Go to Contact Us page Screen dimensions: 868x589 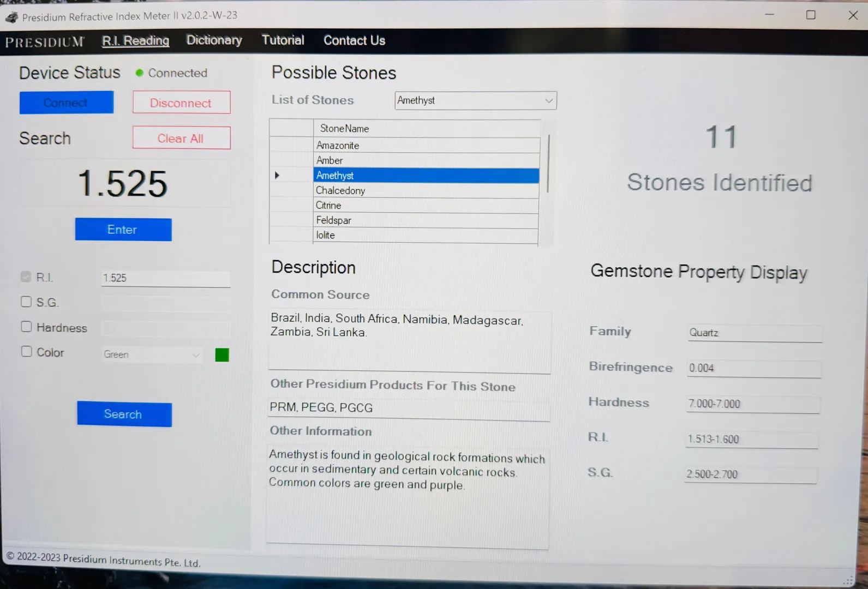[x=354, y=41]
